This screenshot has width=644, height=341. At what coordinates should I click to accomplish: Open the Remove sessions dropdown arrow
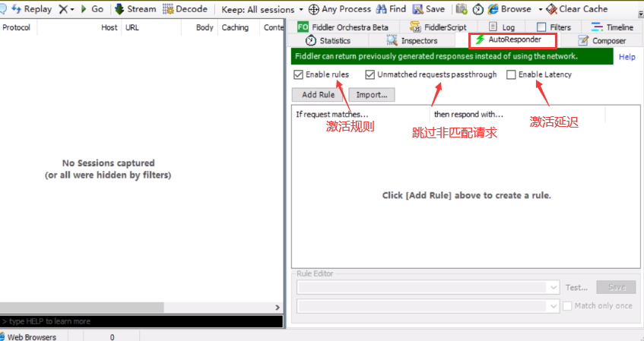(72, 9)
